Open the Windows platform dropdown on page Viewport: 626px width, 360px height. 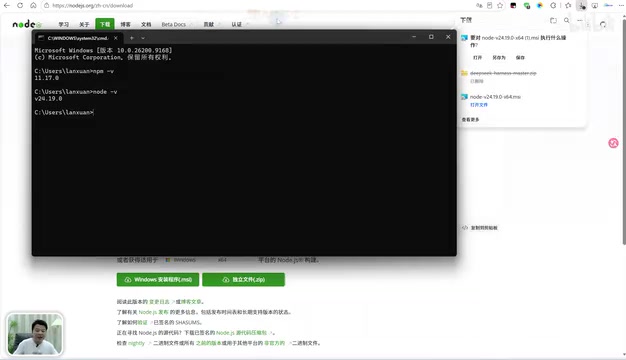[182, 260]
